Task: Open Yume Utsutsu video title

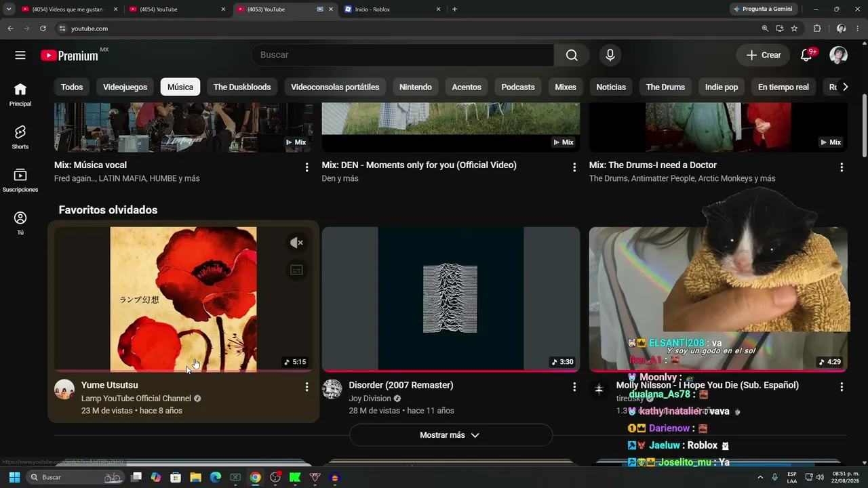Action: pos(110,385)
